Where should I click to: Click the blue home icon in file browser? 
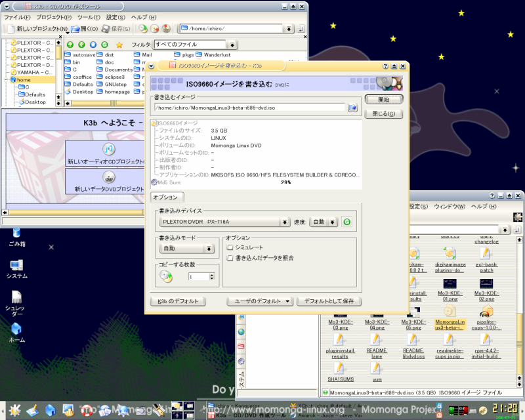click(x=93, y=45)
